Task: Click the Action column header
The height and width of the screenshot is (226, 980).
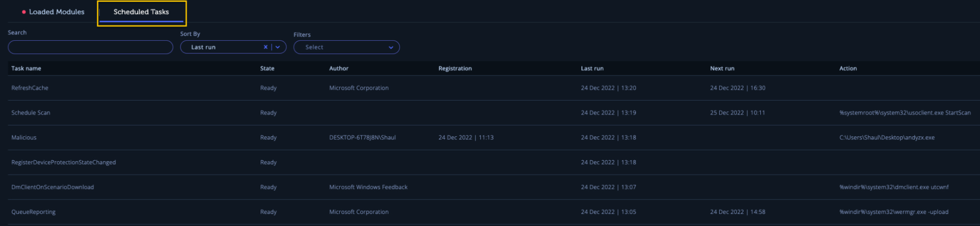Action: point(848,69)
